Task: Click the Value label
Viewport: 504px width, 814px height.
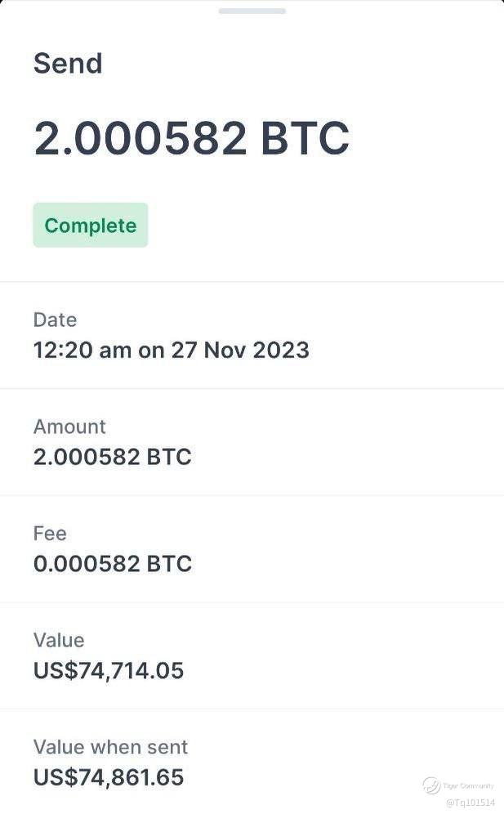Action: point(59,640)
